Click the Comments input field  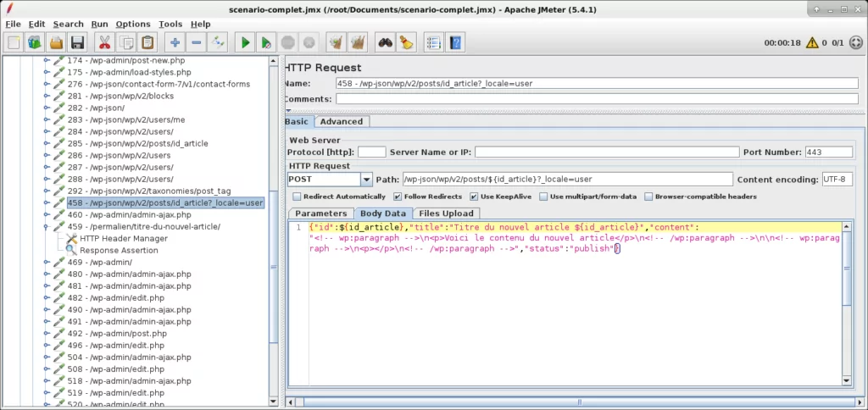click(x=597, y=99)
